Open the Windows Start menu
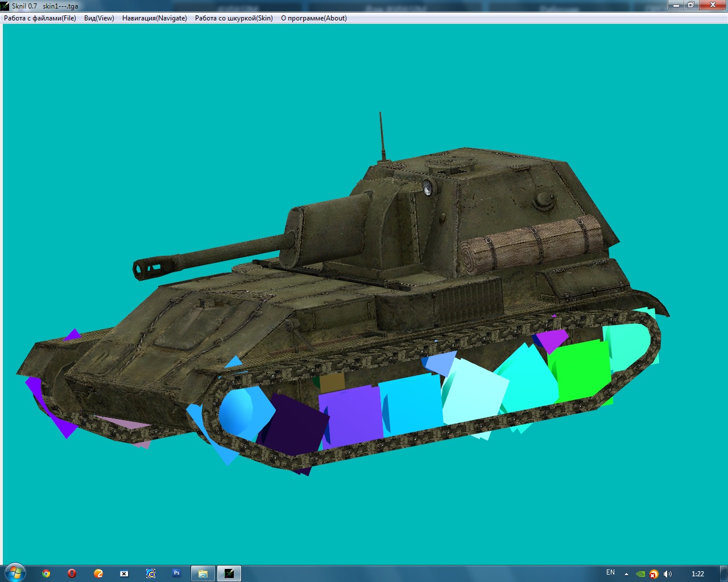The height and width of the screenshot is (582, 728). (15, 573)
